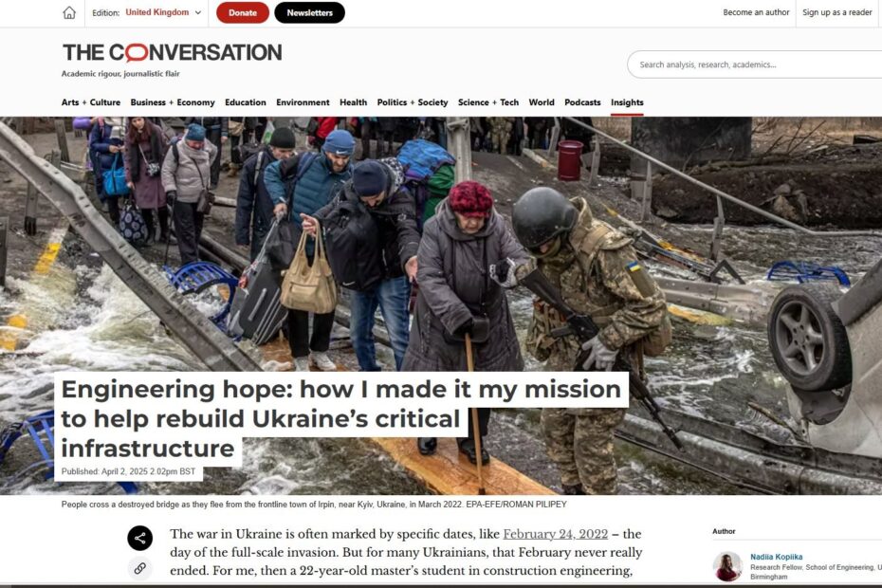Open the Arts + Culture section
This screenshot has height=588, width=882.
pyautogui.click(x=90, y=102)
